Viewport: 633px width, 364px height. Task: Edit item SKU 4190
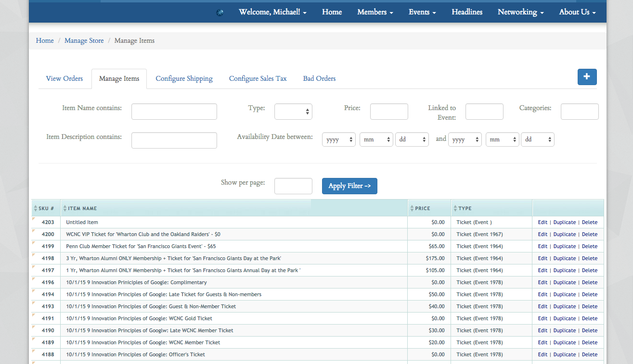point(543,330)
